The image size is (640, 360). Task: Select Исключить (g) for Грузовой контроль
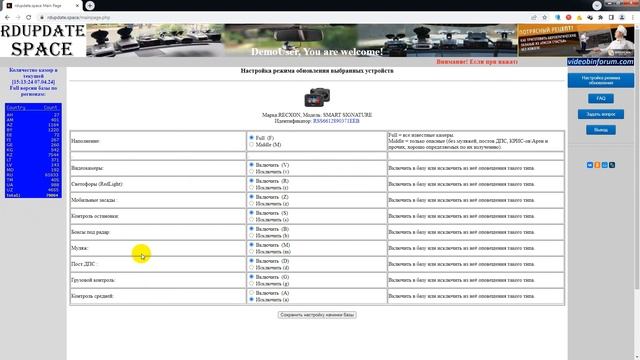(251, 283)
